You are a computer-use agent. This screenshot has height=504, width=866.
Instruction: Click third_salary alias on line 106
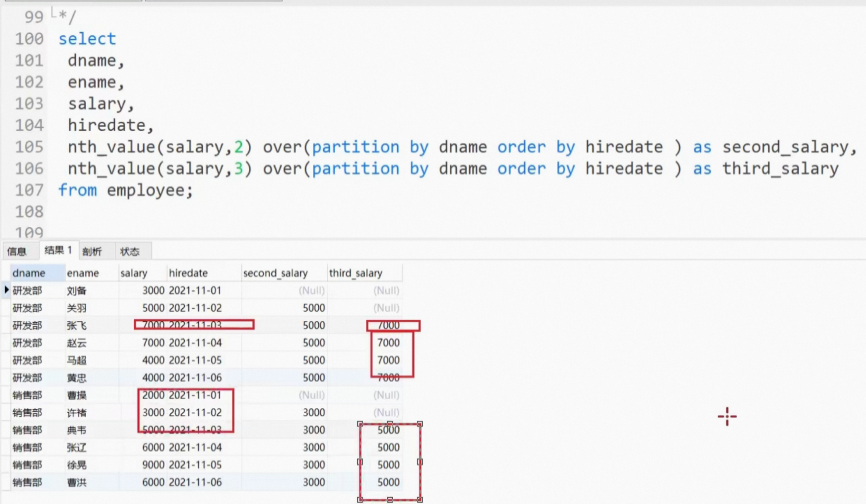point(781,169)
